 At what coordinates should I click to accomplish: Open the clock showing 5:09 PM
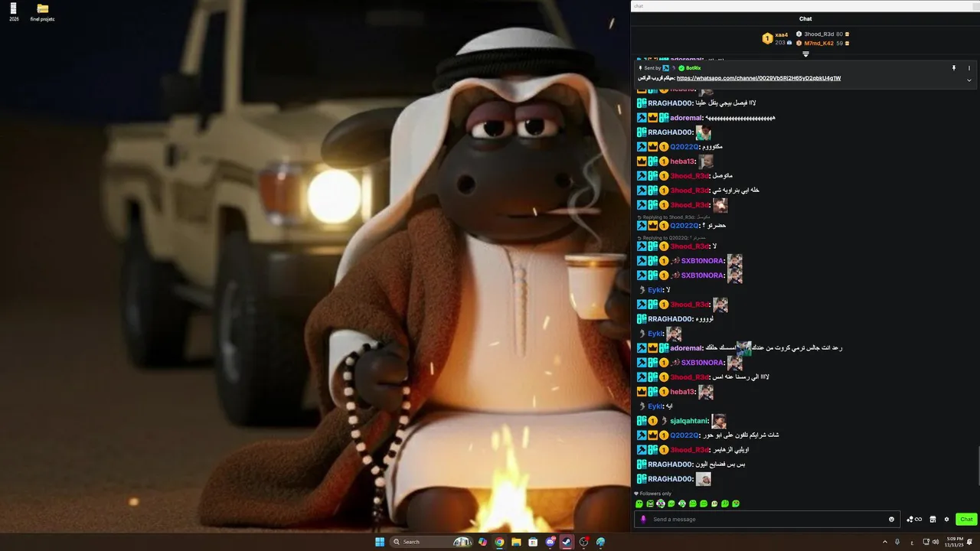coord(954,542)
